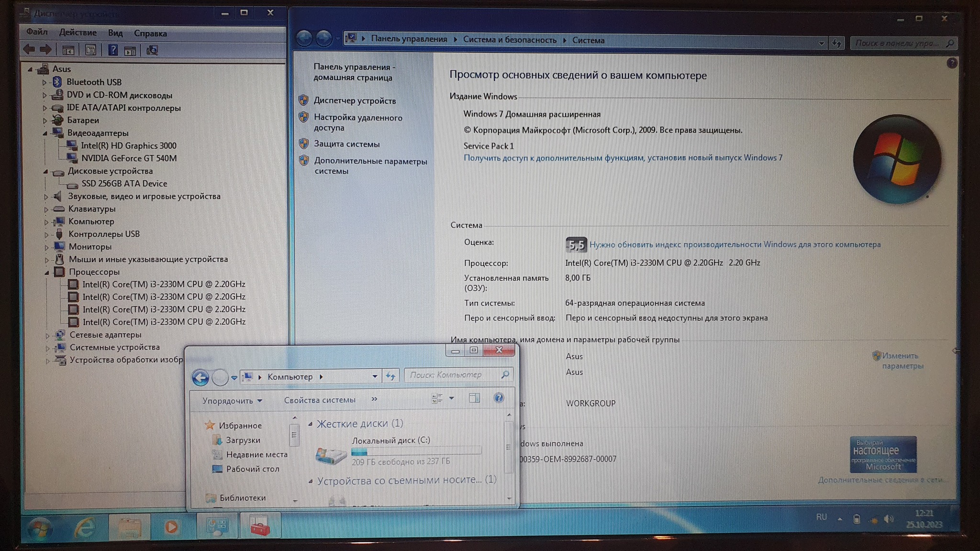Click the volume speaker icon in tray

888,519
